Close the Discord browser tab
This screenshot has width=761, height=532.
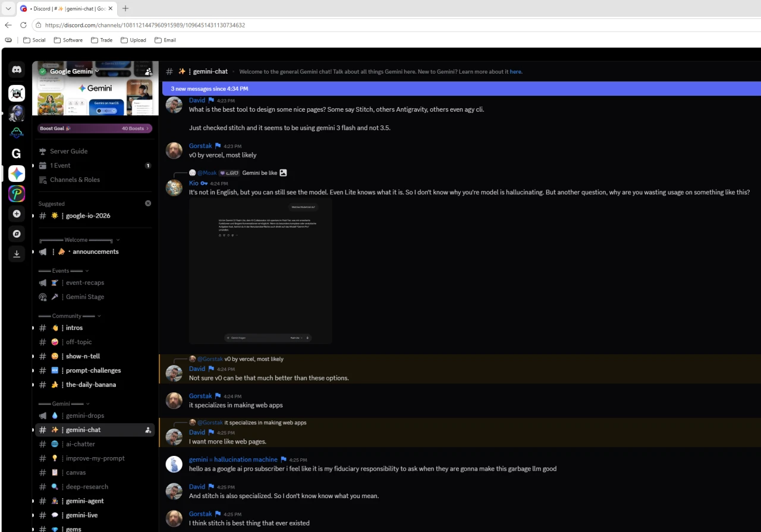point(111,8)
